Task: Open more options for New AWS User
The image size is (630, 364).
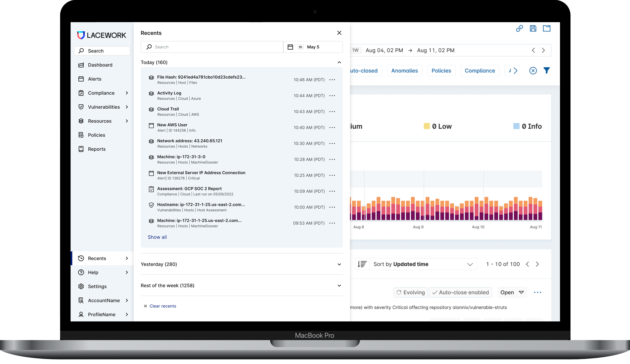Action: coord(332,128)
